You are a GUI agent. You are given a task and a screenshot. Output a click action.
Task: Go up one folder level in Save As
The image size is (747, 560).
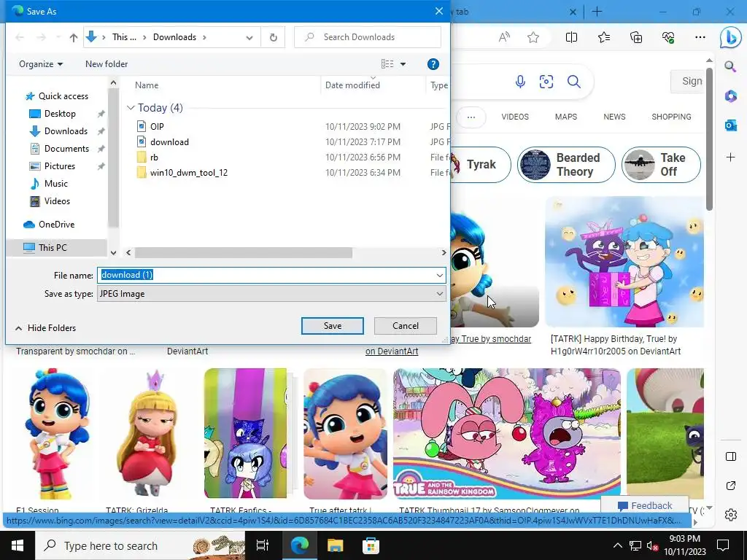pos(74,37)
